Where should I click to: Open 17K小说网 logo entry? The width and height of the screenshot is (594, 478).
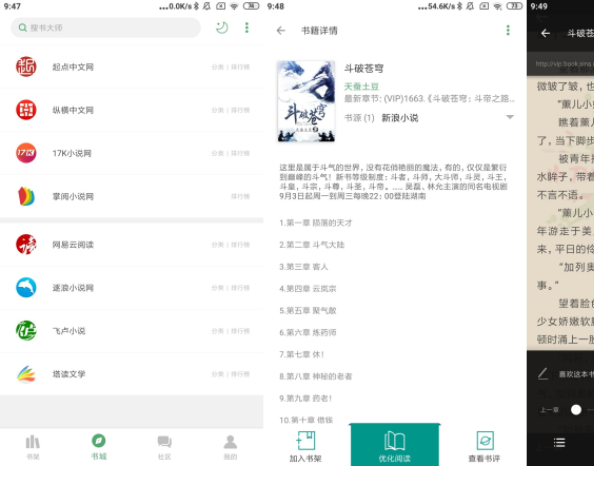coord(26,153)
